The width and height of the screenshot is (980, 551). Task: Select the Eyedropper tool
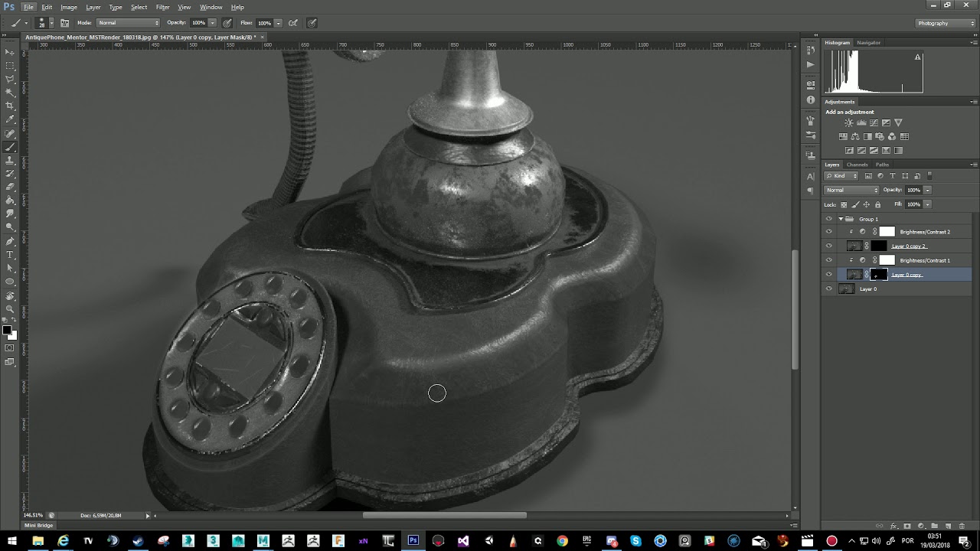pyautogui.click(x=10, y=119)
